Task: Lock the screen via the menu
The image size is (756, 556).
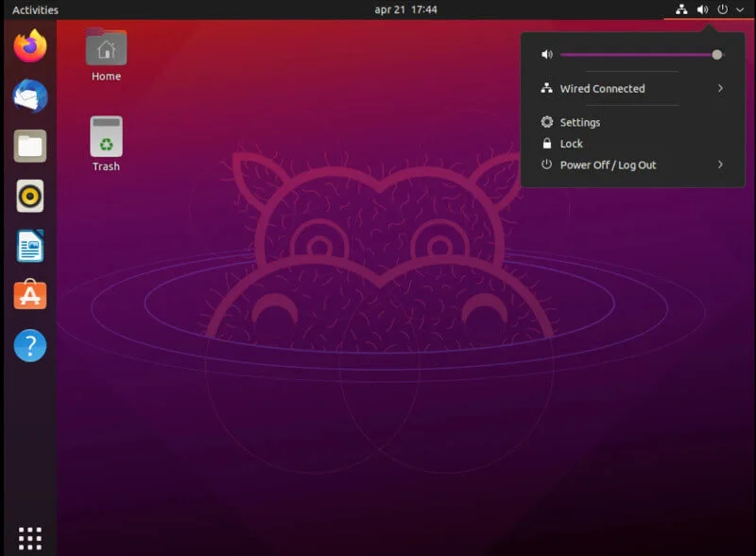Action: [572, 143]
